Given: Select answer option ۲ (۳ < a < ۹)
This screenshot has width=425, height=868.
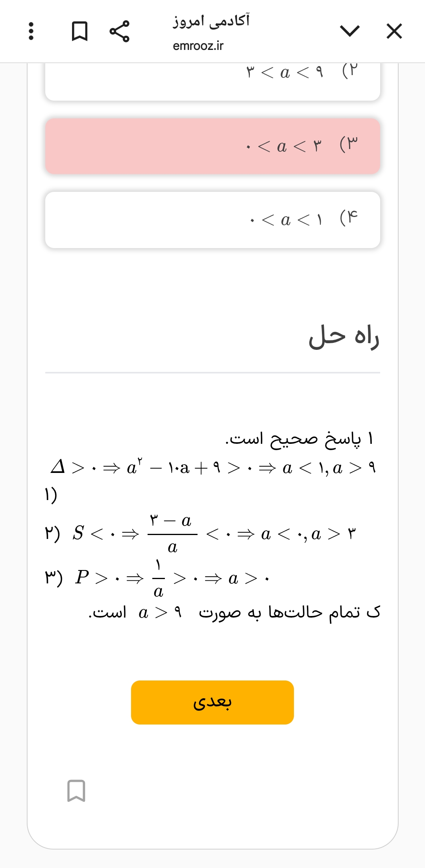Looking at the screenshot, I should 213,81.
